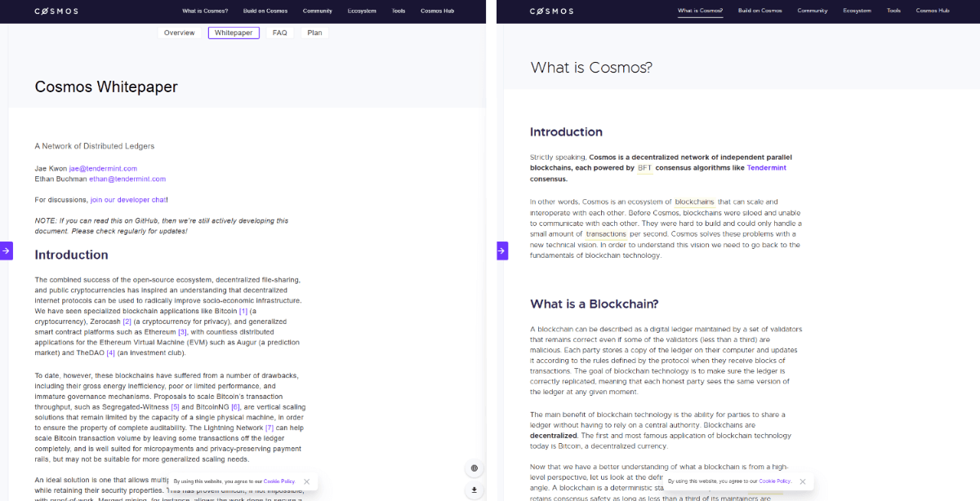This screenshot has height=501, width=980.
Task: Select the Whitepaper tab
Action: (x=234, y=33)
